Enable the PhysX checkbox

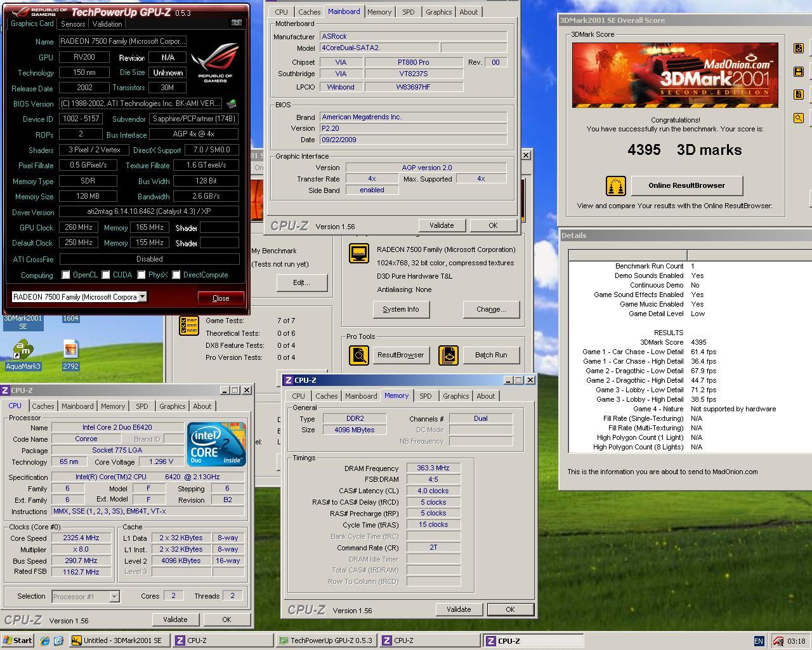tap(141, 275)
